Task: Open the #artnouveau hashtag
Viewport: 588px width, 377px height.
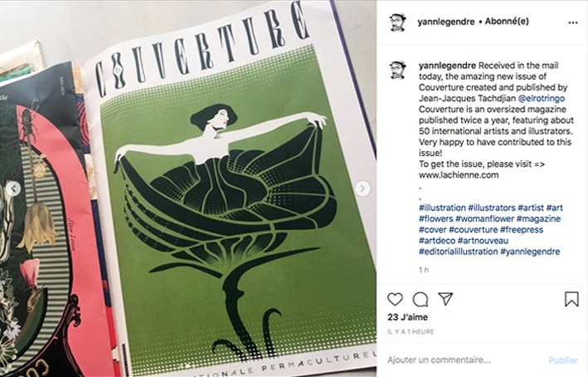Action: tap(483, 240)
